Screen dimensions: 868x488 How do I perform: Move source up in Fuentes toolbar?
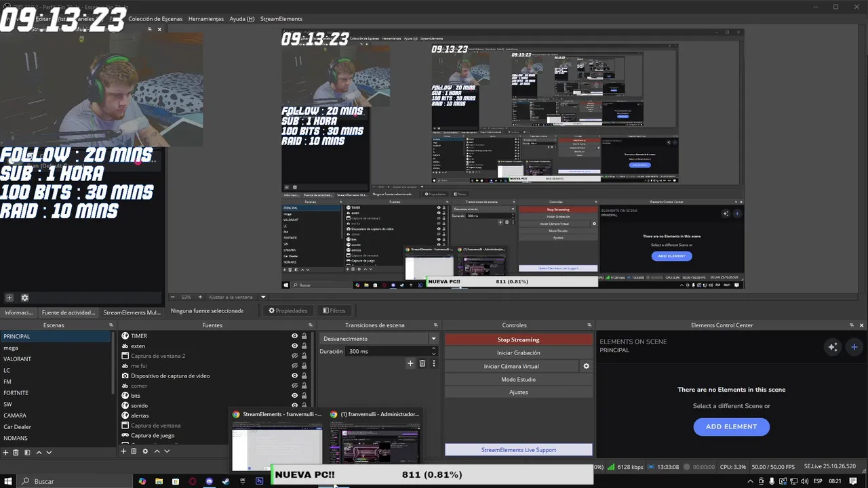click(157, 451)
